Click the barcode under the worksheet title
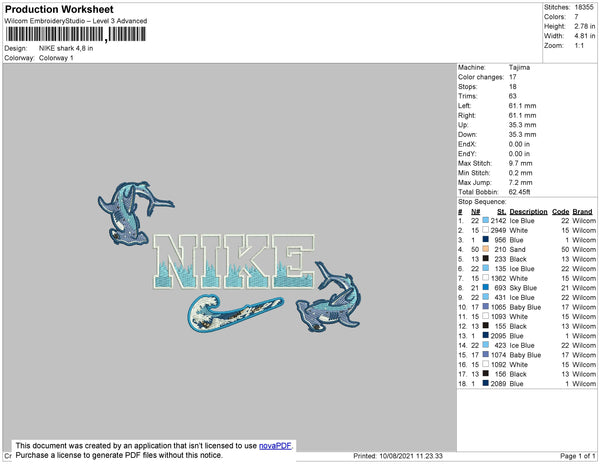 pos(75,34)
